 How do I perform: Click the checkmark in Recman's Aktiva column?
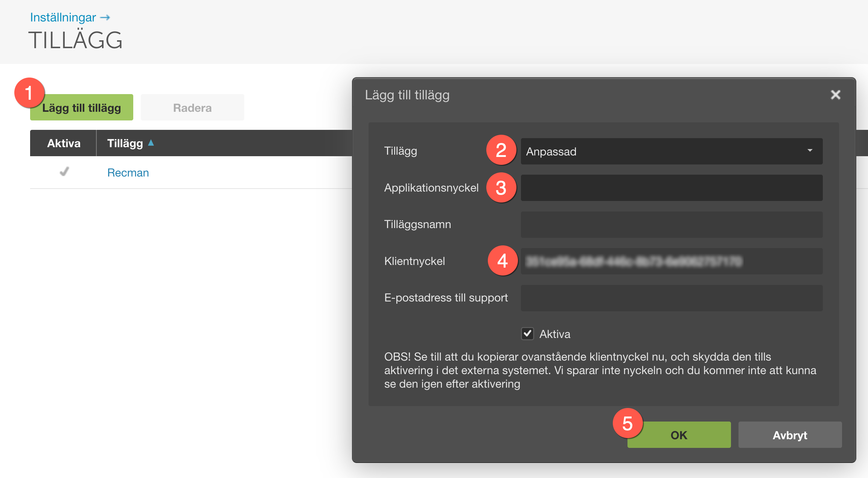[x=64, y=172]
